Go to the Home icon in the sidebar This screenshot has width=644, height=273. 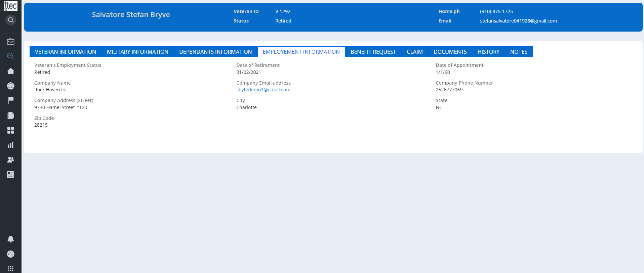(x=11, y=71)
